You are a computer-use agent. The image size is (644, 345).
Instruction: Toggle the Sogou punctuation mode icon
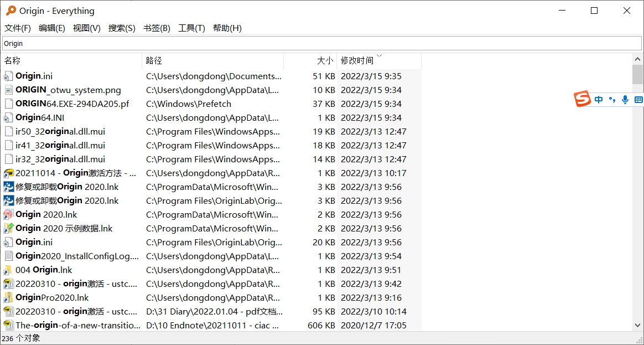point(612,100)
